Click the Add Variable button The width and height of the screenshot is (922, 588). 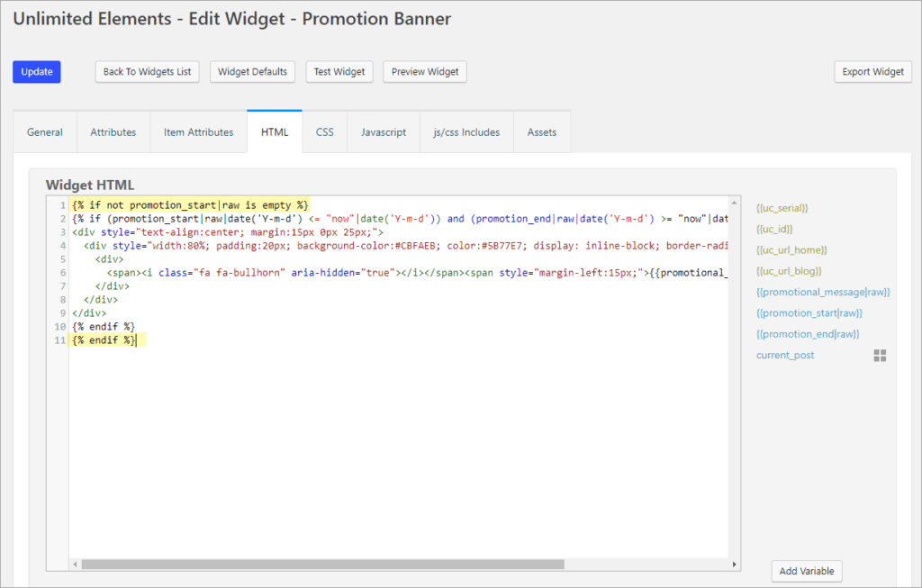point(806,571)
